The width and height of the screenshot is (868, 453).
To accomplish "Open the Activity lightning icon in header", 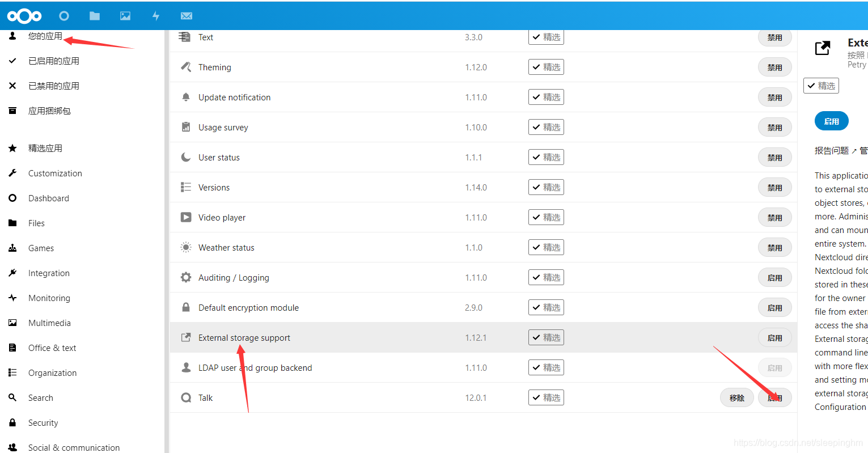I will click(156, 16).
